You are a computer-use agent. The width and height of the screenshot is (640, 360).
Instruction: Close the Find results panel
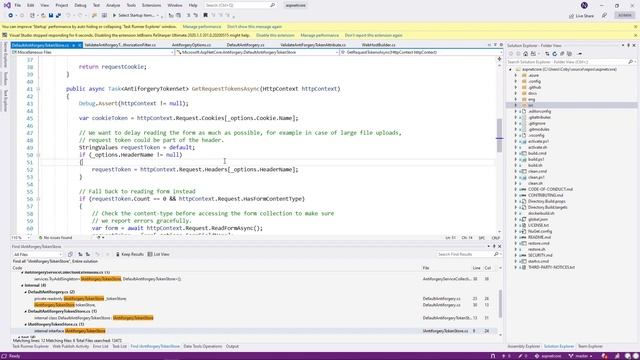pyautogui.click(x=500, y=247)
